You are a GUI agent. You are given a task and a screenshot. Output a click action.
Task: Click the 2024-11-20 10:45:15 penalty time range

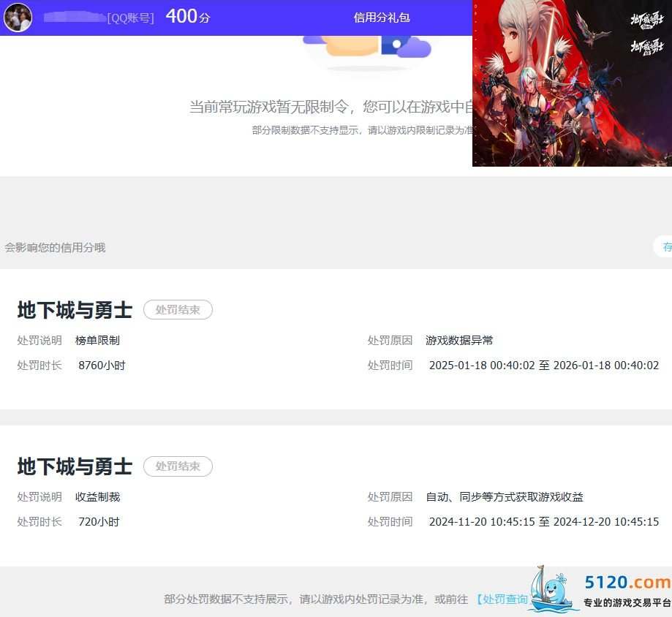point(544,521)
